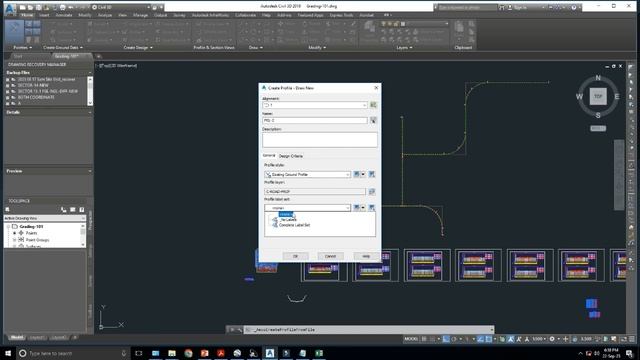The height and width of the screenshot is (360, 640).
Task: Click detail icon at Profile label set row end
Action: click(372, 208)
